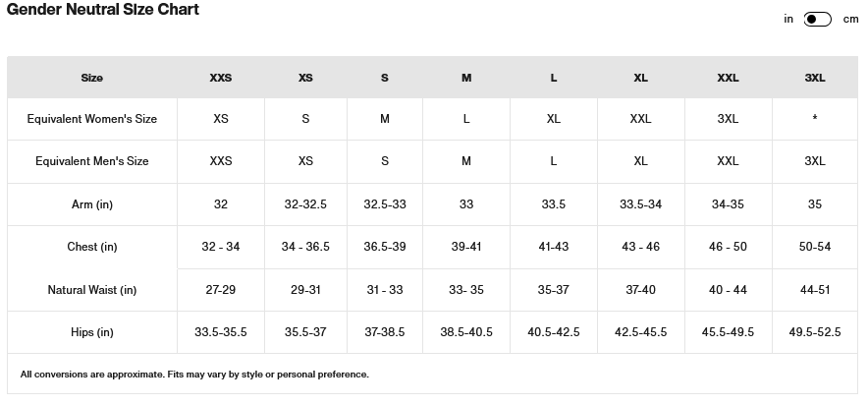Select the 'Chest (in)' row label

(x=92, y=247)
